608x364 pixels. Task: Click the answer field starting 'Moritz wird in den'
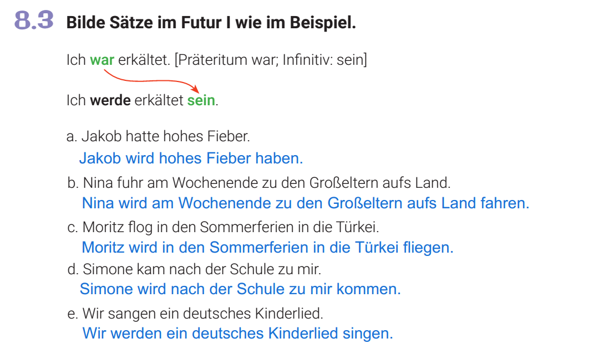tap(267, 247)
